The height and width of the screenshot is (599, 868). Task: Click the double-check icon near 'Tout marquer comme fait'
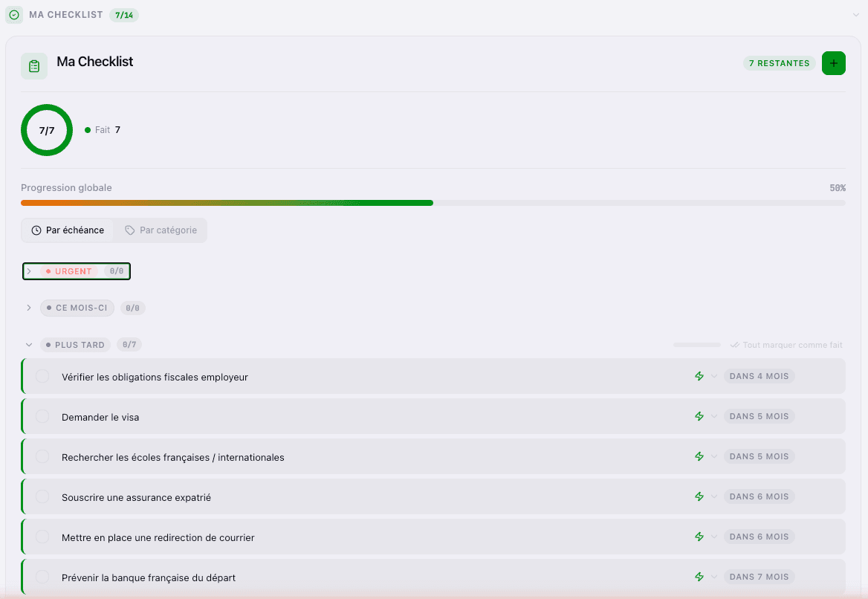(736, 345)
